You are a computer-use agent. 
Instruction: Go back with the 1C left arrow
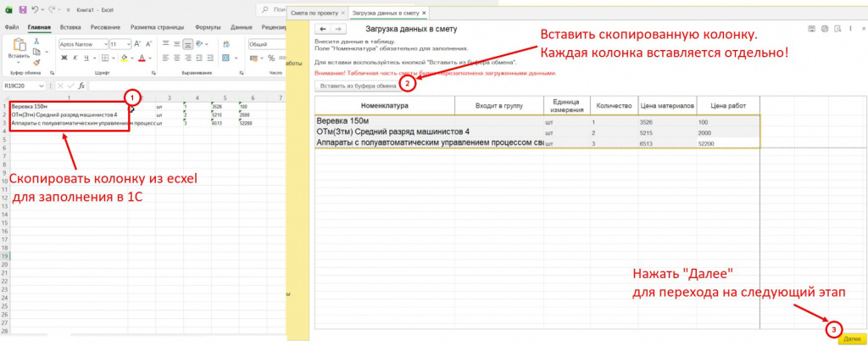tap(323, 29)
